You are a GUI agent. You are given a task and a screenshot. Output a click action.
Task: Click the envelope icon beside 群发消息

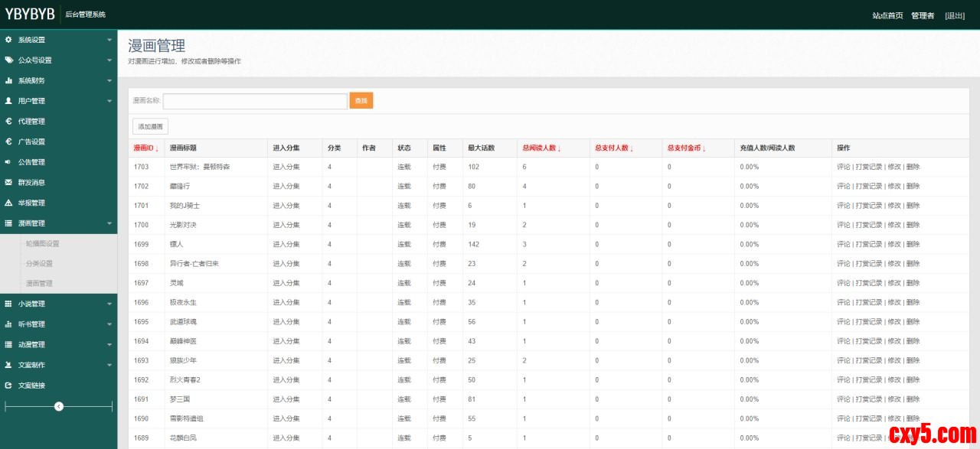tap(8, 182)
